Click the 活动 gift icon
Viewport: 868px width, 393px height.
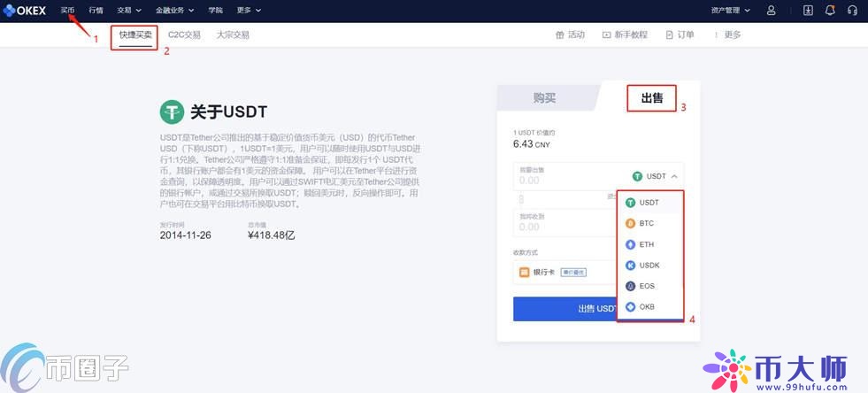click(x=559, y=35)
